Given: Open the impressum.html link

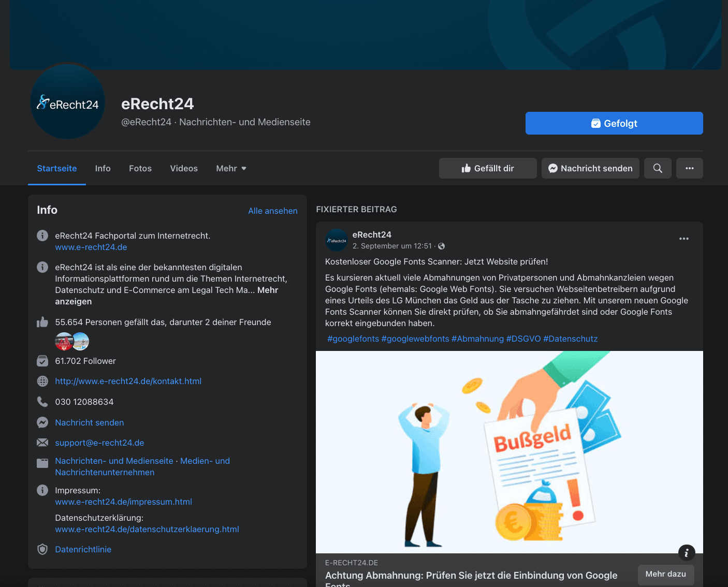Looking at the screenshot, I should [124, 502].
